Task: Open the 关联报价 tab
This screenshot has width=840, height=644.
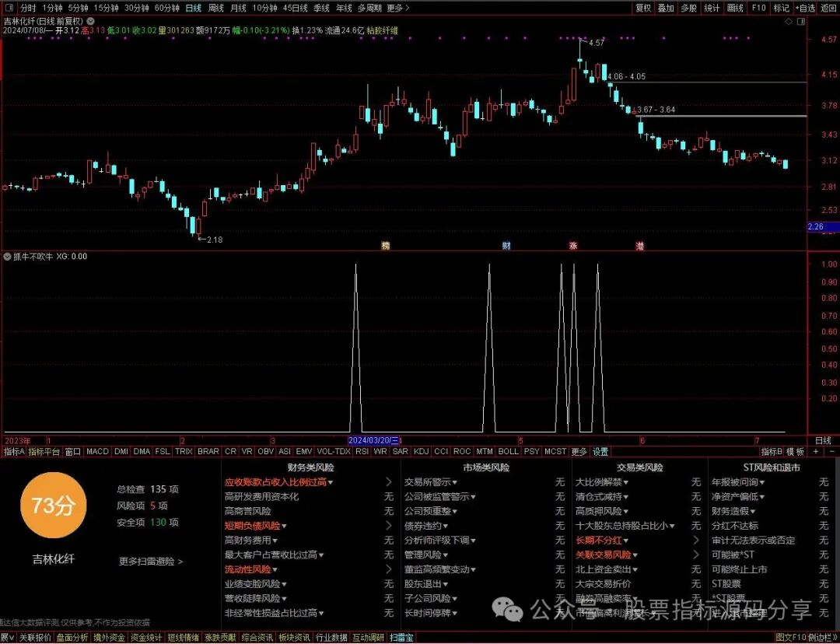Action: (35, 638)
